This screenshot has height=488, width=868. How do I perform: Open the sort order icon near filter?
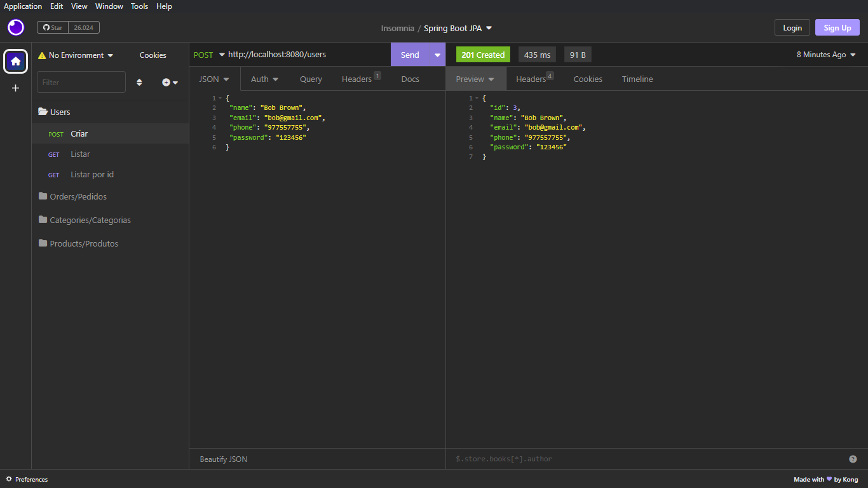[139, 82]
